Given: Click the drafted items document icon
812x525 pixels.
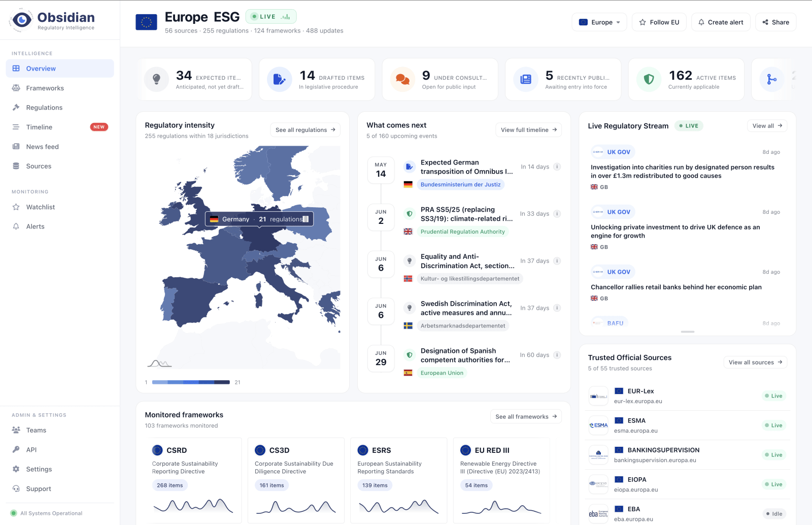Looking at the screenshot, I should pyautogui.click(x=279, y=79).
